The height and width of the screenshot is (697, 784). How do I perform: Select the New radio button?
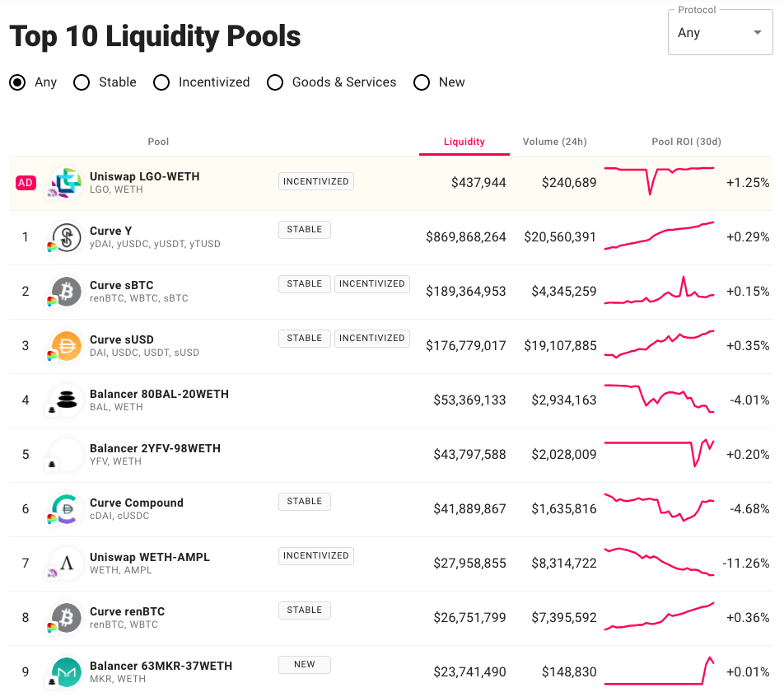tap(422, 82)
